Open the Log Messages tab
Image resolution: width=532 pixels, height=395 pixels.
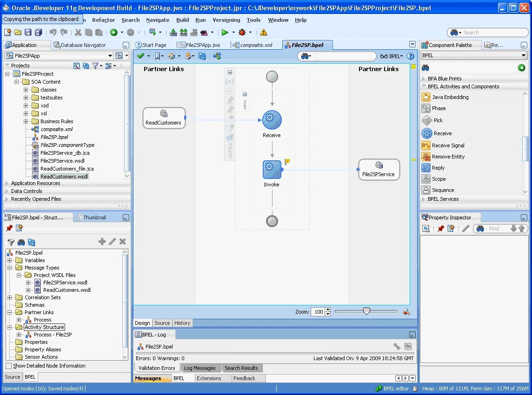200,368
